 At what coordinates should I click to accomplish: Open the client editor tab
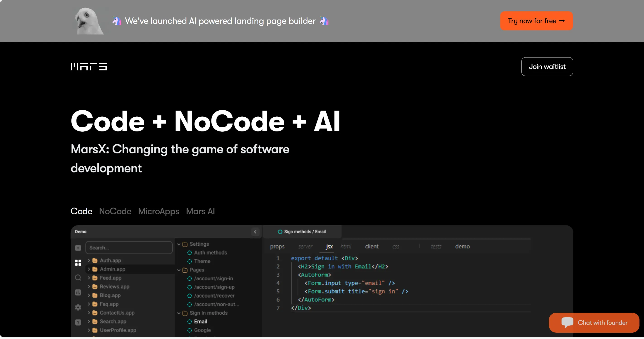pyautogui.click(x=372, y=246)
